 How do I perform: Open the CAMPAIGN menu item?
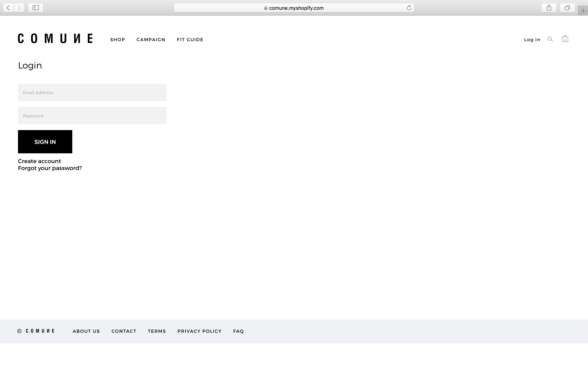point(151,40)
